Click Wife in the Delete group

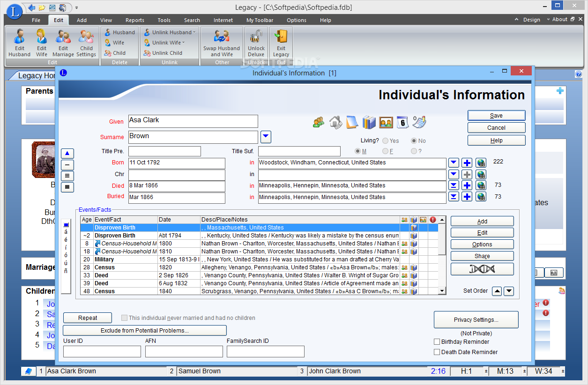(x=114, y=43)
